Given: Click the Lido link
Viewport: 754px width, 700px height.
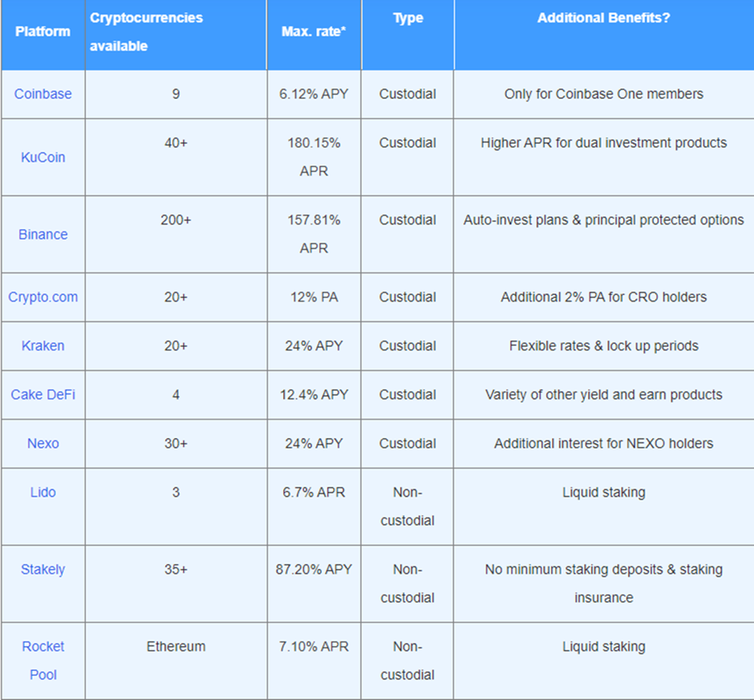Looking at the screenshot, I should tap(43, 492).
